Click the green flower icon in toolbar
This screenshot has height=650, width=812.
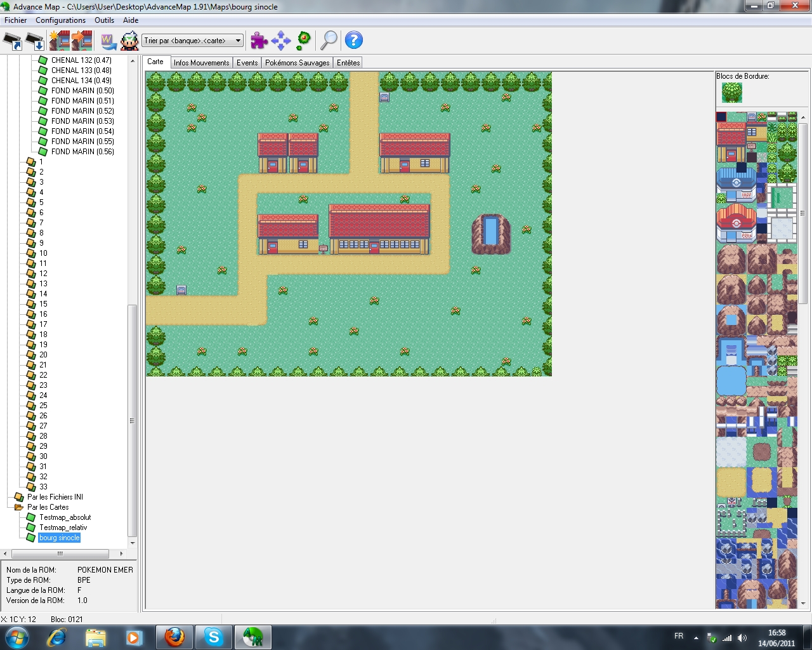304,40
